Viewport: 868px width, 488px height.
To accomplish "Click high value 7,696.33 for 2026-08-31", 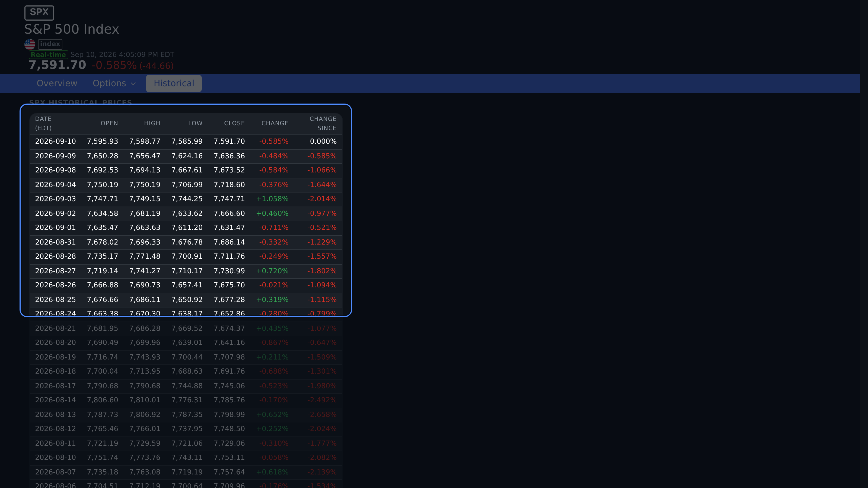I will (145, 242).
